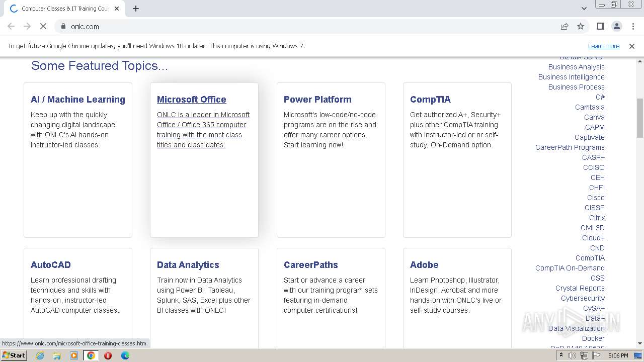The image size is (644, 362).
Task: Open the Power Platform card heading
Action: (317, 100)
